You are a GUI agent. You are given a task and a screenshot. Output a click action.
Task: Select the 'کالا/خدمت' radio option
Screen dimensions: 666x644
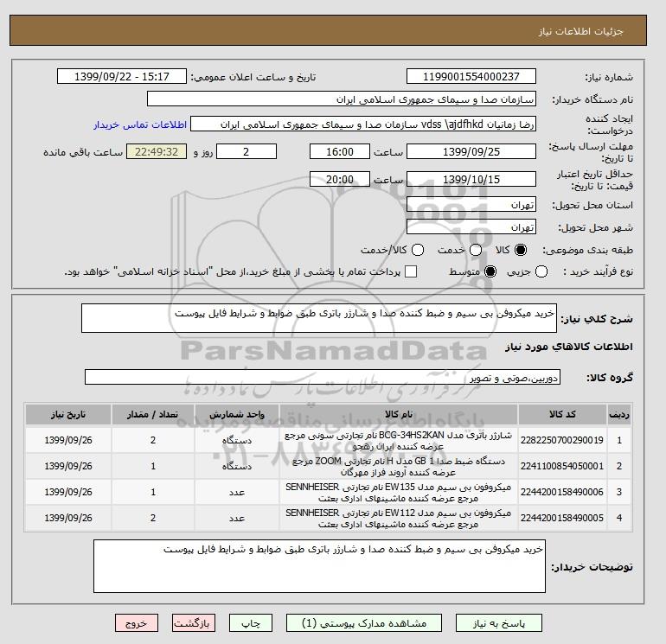point(417,250)
